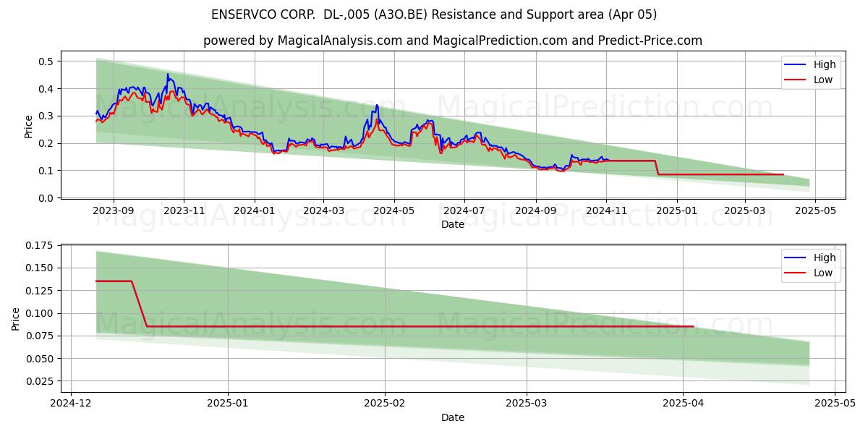Click the '2024-09' x-axis label

536,210
